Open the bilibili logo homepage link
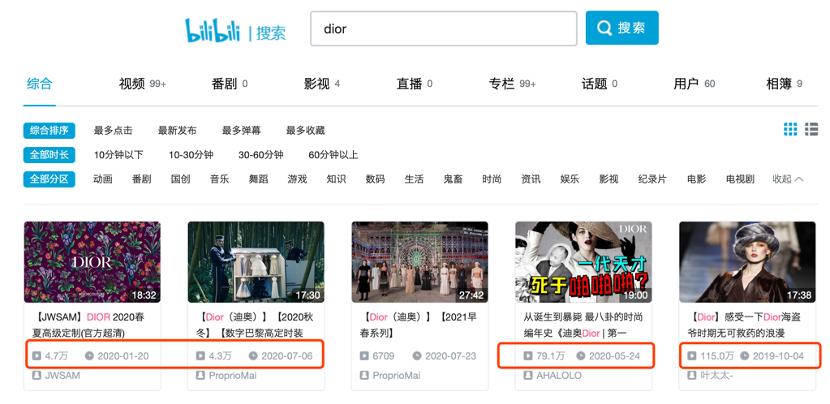This screenshot has width=830, height=404. click(x=212, y=30)
